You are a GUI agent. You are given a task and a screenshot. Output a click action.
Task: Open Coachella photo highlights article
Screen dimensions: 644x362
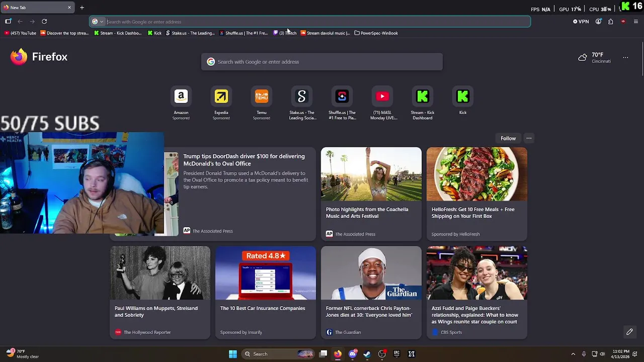367,213
